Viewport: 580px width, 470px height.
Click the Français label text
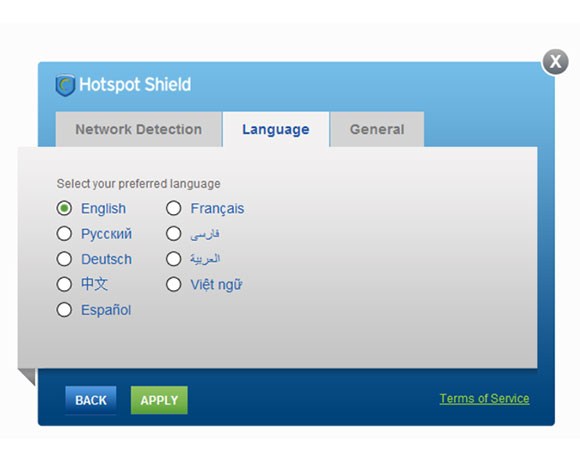[x=217, y=209]
